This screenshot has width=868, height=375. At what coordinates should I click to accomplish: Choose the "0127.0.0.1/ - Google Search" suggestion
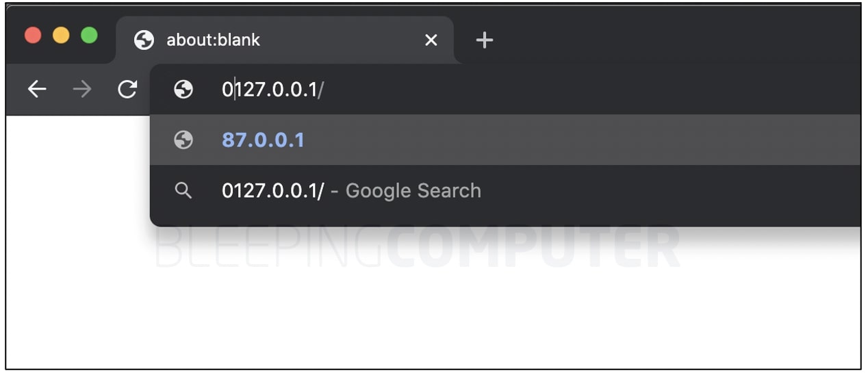pyautogui.click(x=351, y=190)
